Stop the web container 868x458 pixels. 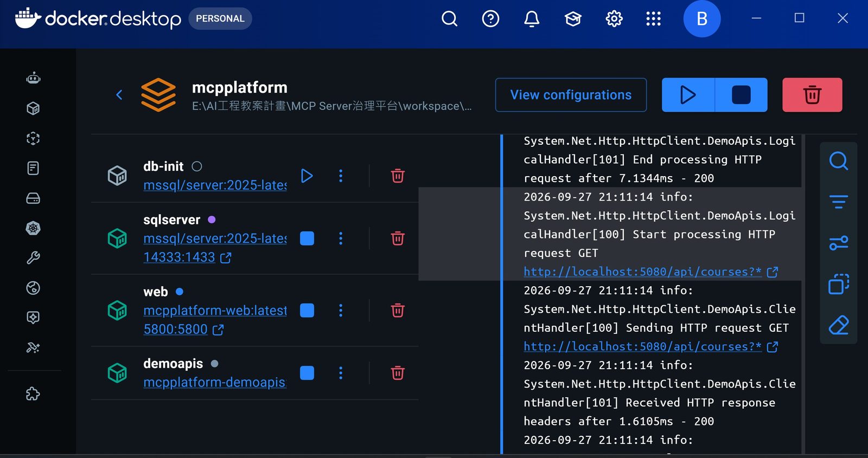click(x=307, y=311)
